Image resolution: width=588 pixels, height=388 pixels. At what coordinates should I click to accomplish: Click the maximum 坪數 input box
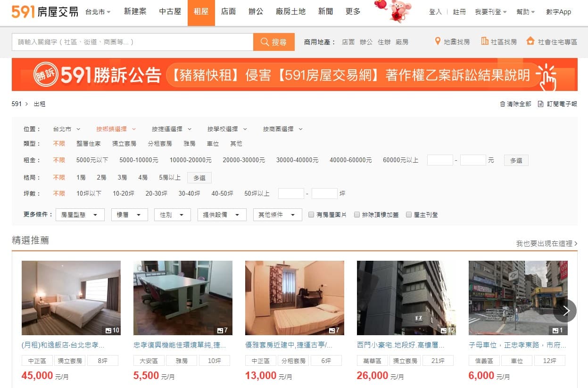(324, 193)
